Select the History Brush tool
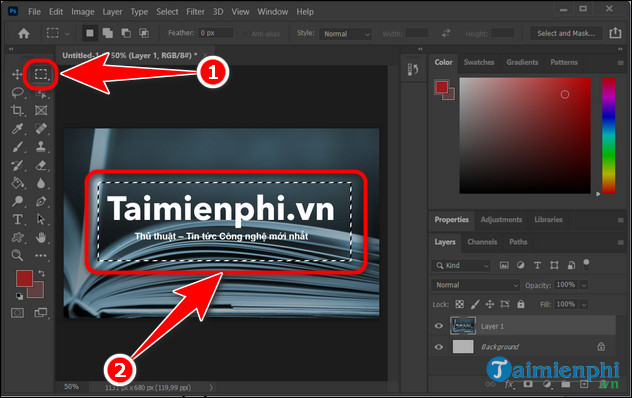The width and height of the screenshot is (632, 398). [x=17, y=165]
